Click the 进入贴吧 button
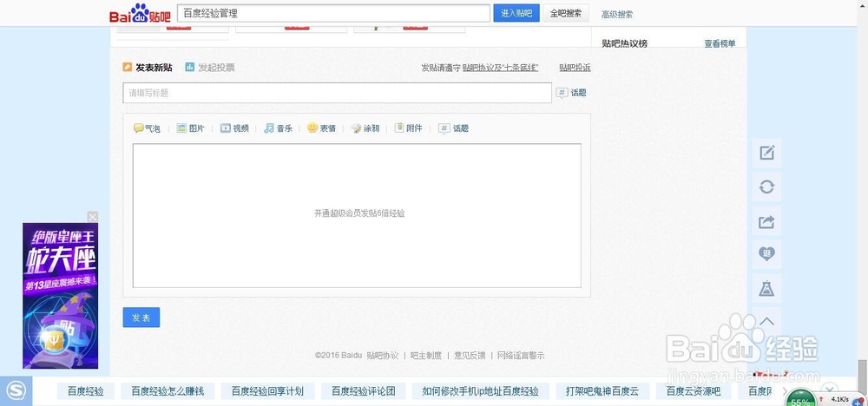Image resolution: width=868 pixels, height=406 pixels. click(516, 13)
